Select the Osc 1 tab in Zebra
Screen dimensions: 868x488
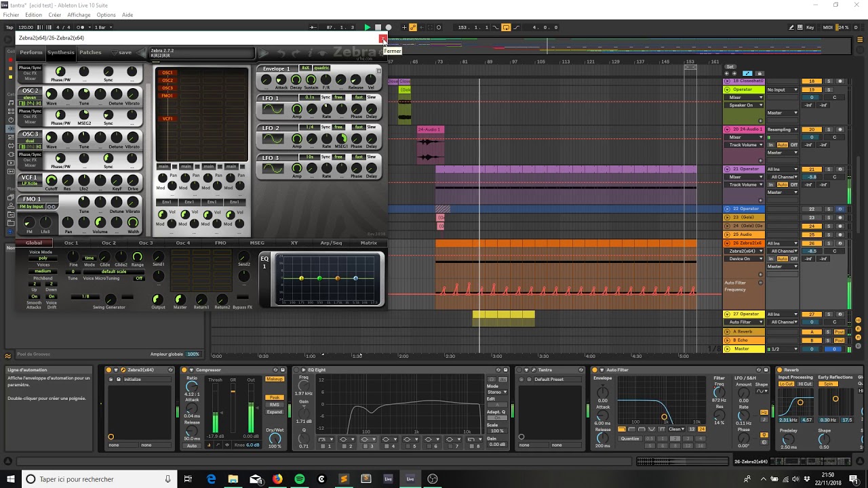71,243
